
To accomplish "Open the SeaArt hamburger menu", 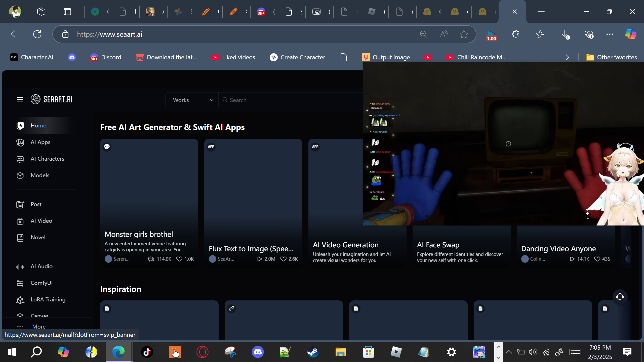I will [20, 100].
